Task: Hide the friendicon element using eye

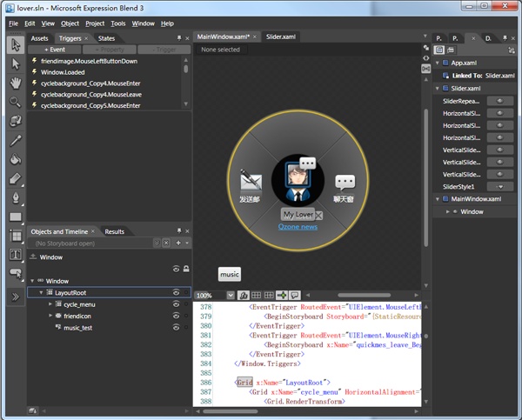Action: (x=176, y=316)
